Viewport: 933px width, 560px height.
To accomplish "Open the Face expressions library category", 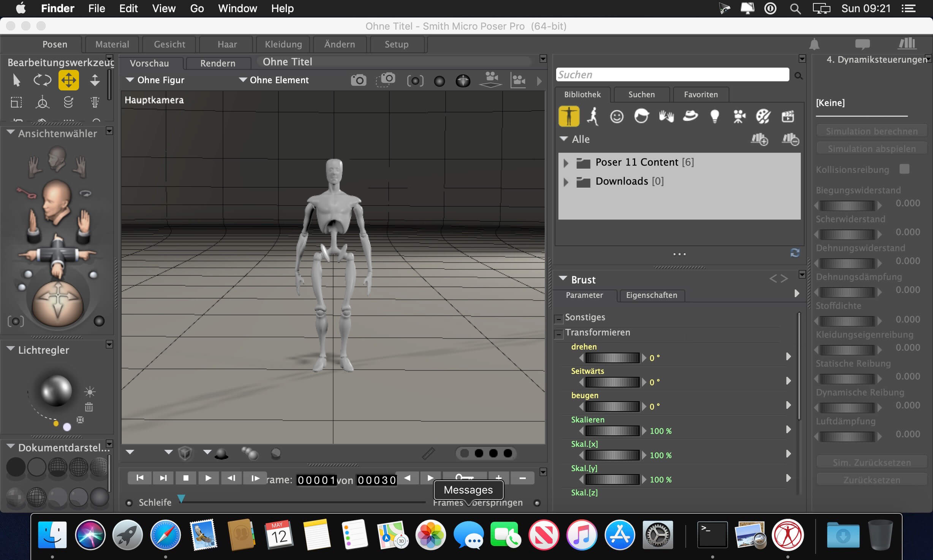I will point(617,116).
